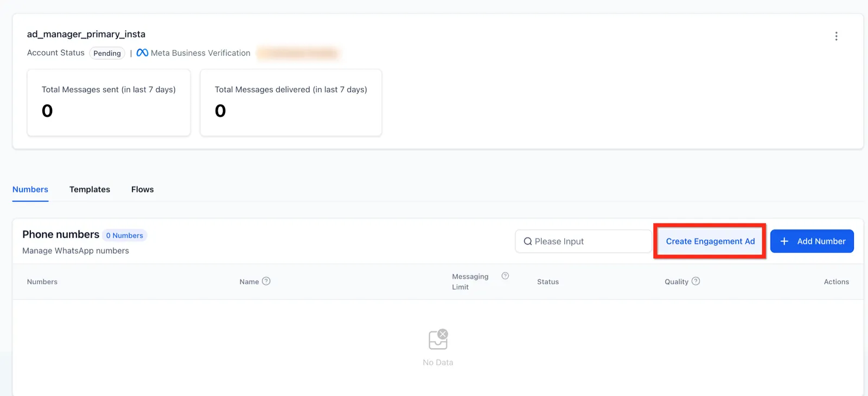
Task: Click the ad_manager_primary_insta account name
Action: pos(86,34)
